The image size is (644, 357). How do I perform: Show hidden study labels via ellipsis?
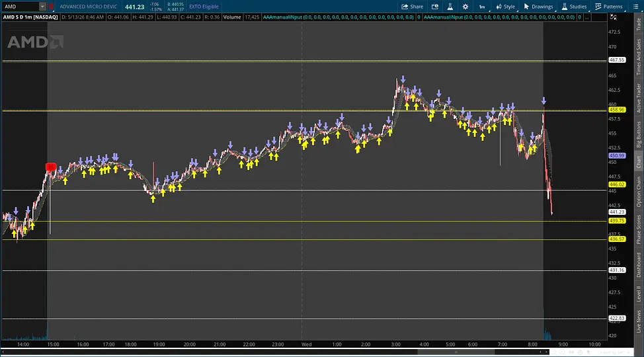(x=587, y=17)
